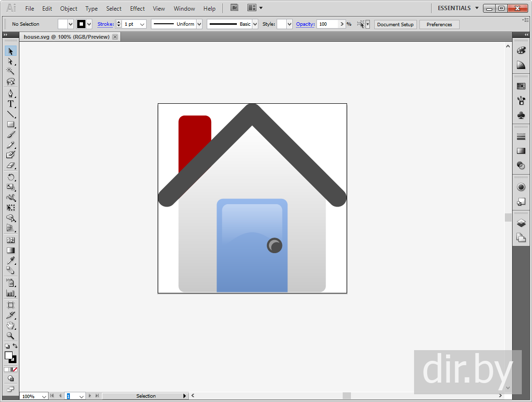532x402 pixels.
Task: Reset to default fill and stroke
Action: (7, 346)
